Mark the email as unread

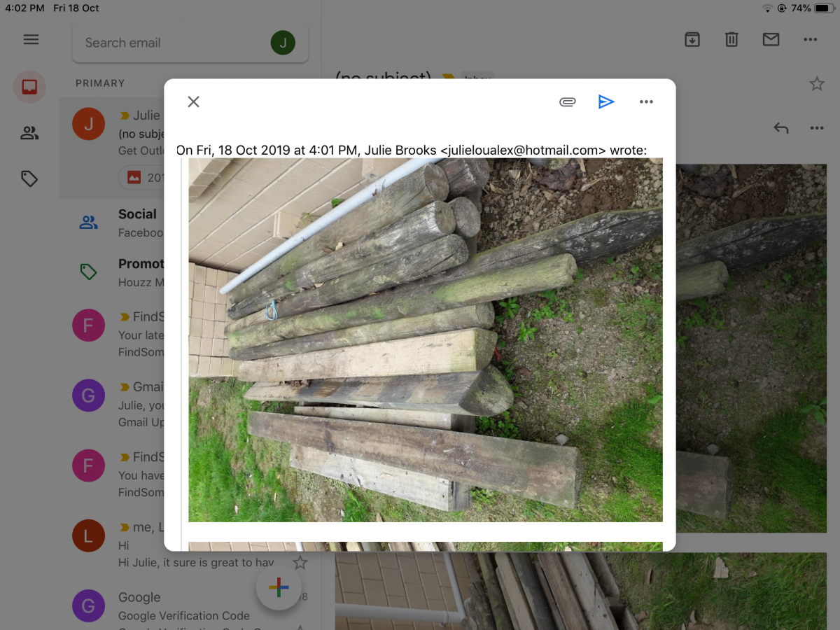point(771,40)
